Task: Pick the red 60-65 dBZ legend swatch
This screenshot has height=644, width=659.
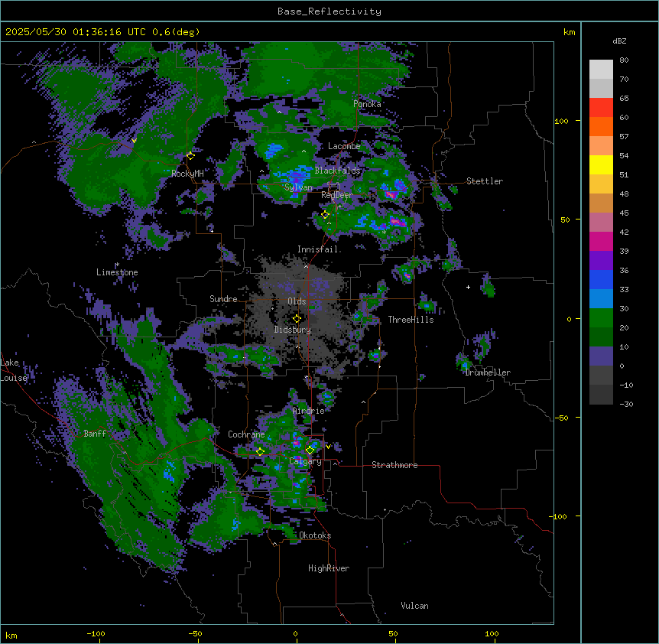Action: [601, 108]
